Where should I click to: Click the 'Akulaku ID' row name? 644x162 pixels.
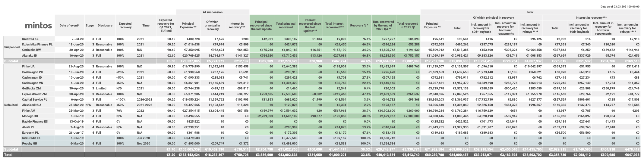coord(30,55)
